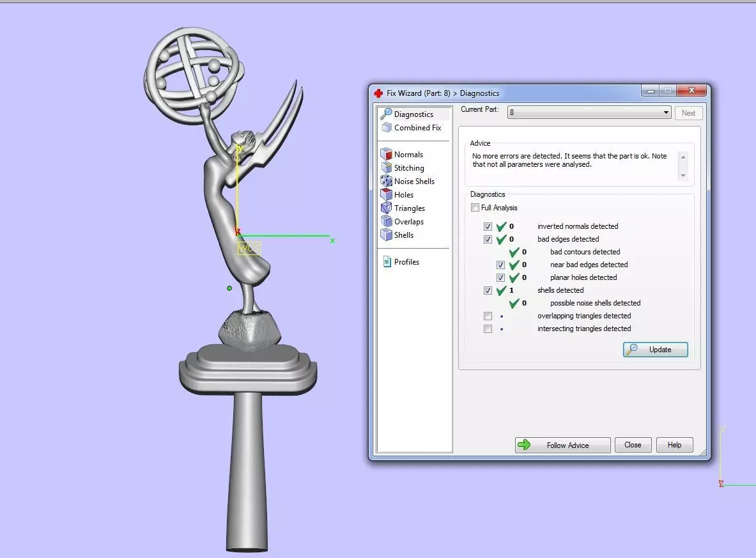Go to Diagnostics menu entry
This screenshot has width=756, height=558.
(413, 114)
